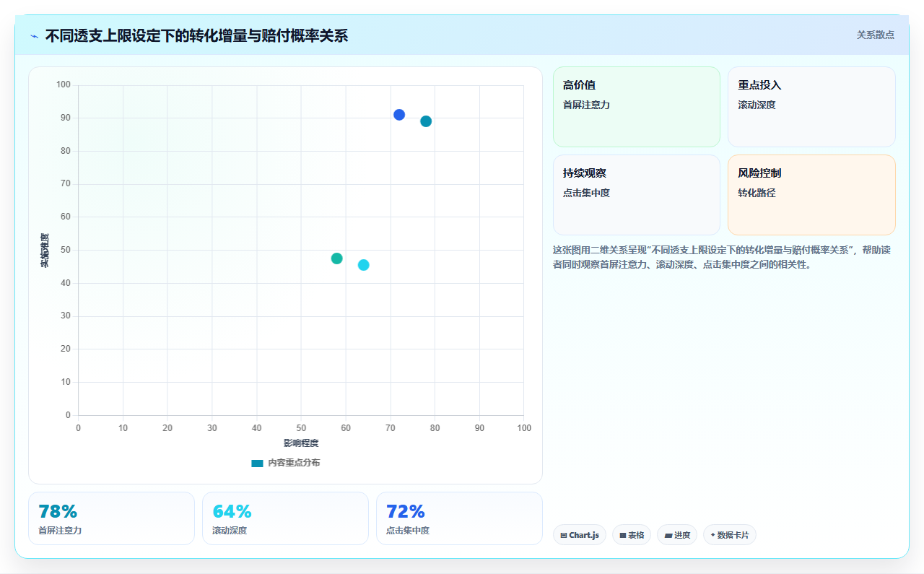
Task: Click the 进度 tag chip
Action: [677, 535]
